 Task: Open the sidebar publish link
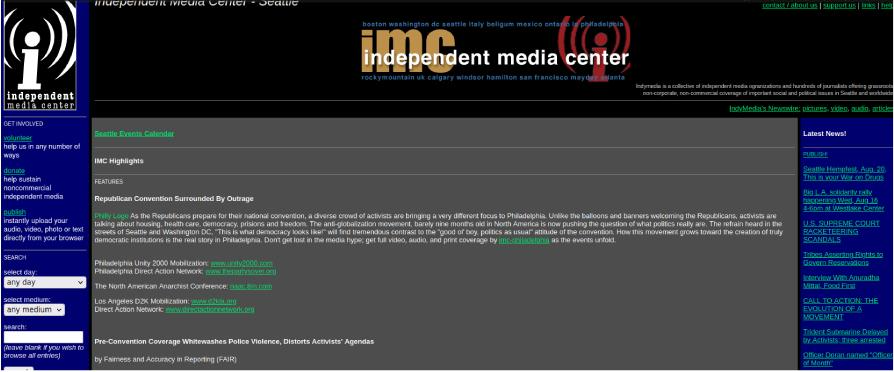15,212
